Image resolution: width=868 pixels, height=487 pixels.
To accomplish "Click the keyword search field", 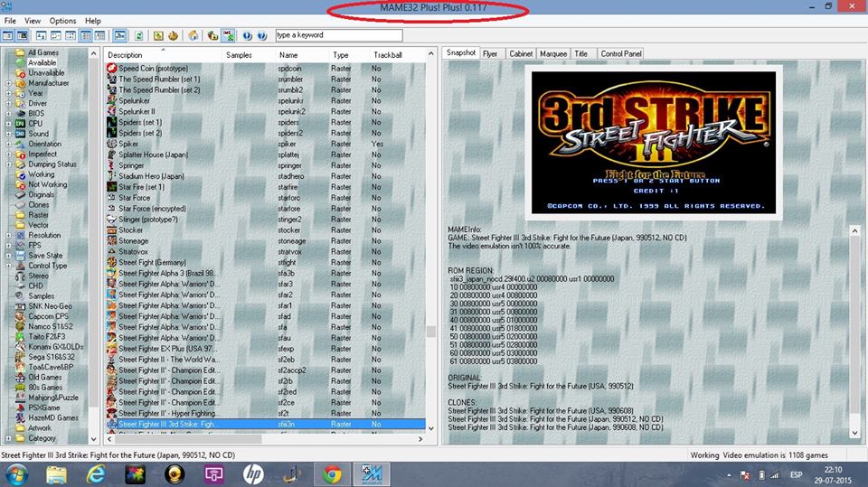I will [x=325, y=35].
